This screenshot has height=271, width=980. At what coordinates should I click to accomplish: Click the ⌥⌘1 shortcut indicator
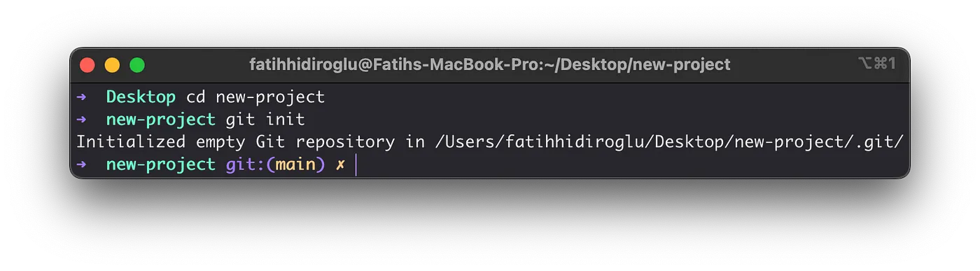click(x=876, y=64)
